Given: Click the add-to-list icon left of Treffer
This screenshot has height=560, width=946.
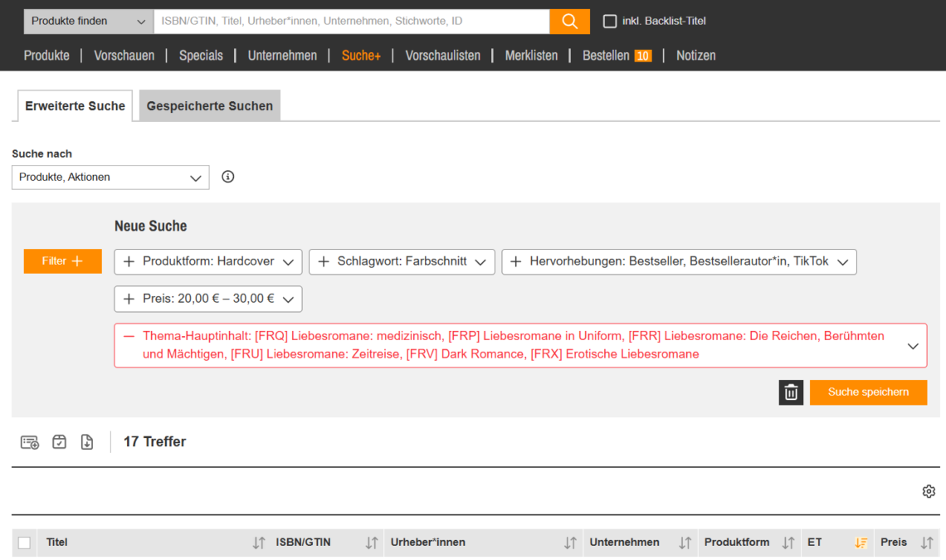Looking at the screenshot, I should 30,442.
